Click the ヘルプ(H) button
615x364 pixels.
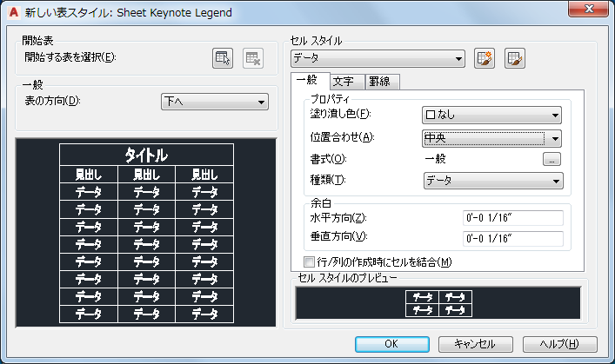(559, 344)
